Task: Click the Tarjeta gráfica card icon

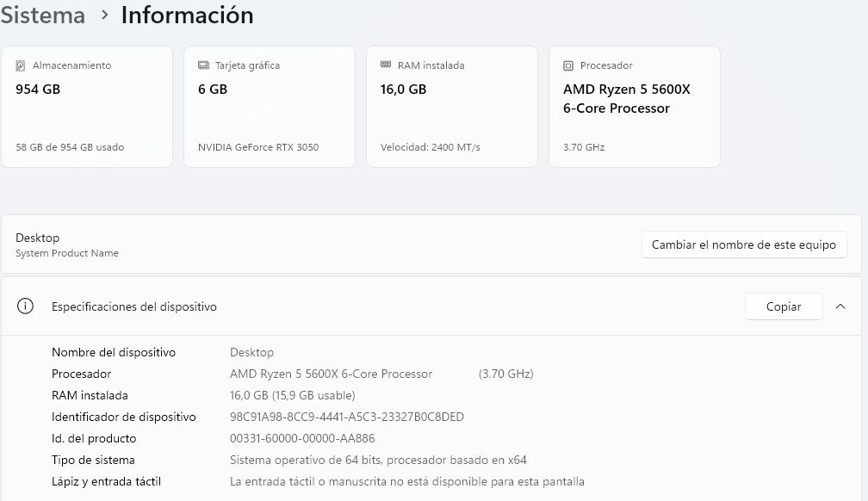Action: tap(203, 65)
